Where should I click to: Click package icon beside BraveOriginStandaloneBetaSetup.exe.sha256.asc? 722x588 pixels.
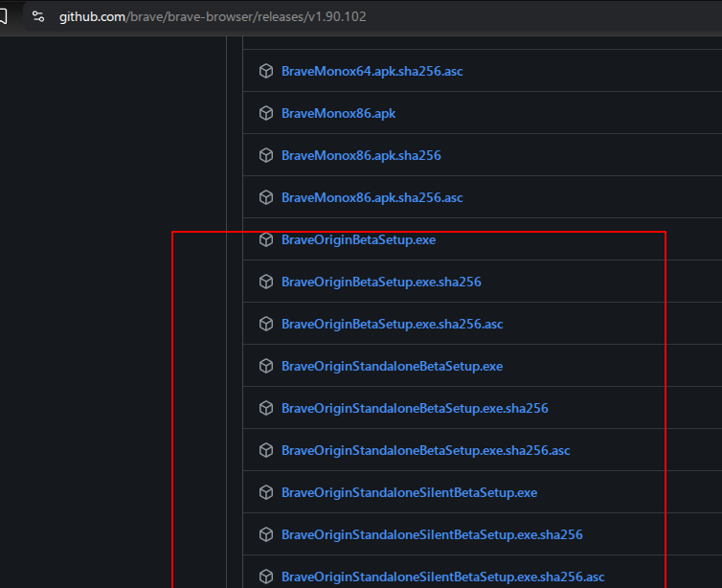coord(266,450)
